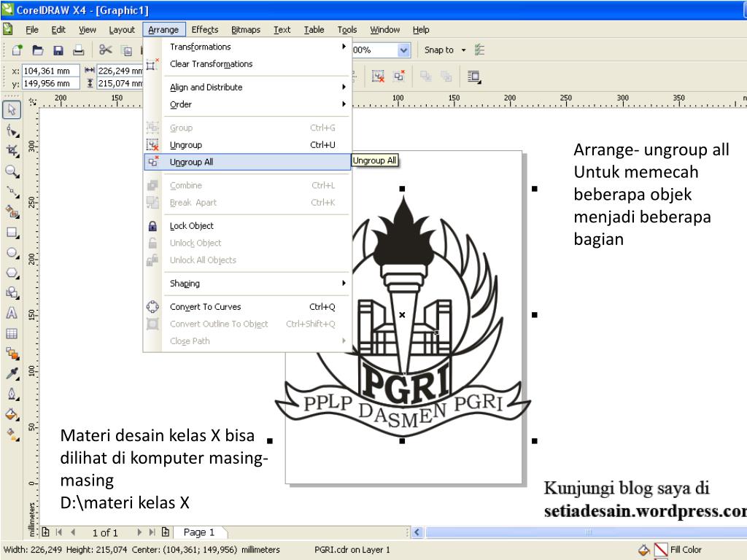Choose Convert To Curves
747x560 pixels.
pyautogui.click(x=247, y=307)
